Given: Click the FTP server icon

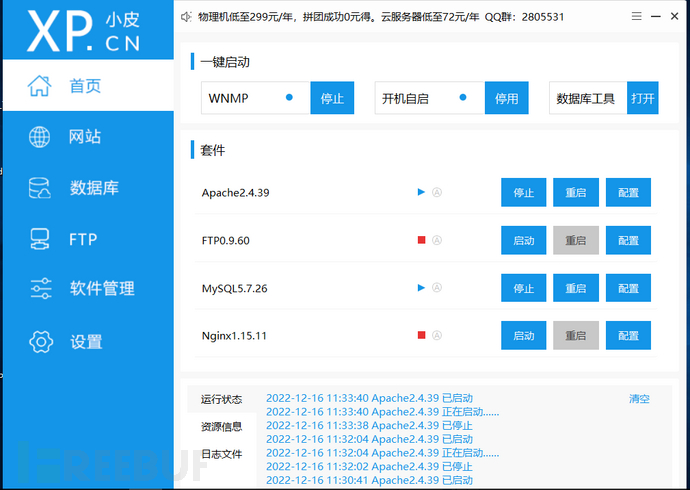Looking at the screenshot, I should (40, 239).
